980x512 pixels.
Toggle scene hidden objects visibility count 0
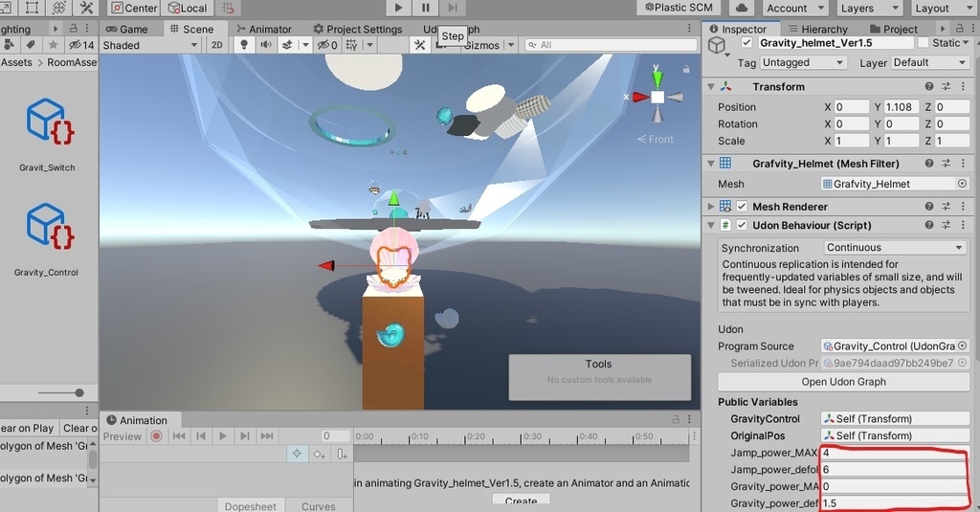(327, 45)
